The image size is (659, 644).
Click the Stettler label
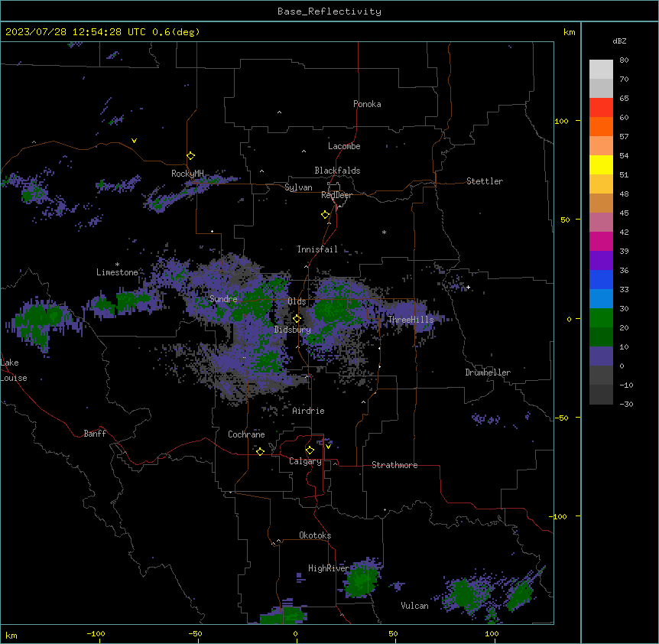click(x=485, y=181)
